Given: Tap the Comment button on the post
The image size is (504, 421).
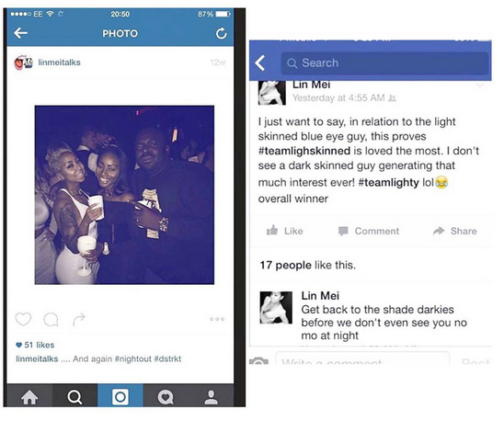Looking at the screenshot, I should [x=369, y=231].
